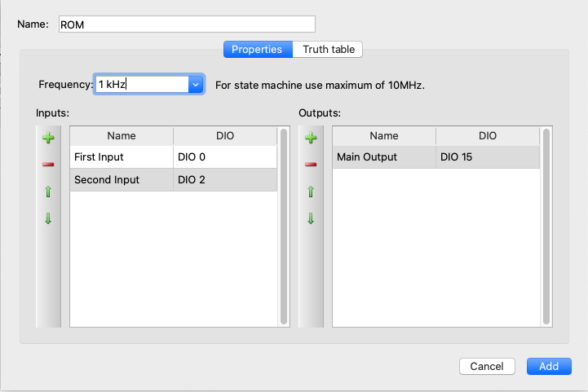Screen dimensions: 588x392
Task: Select the Properties tab
Action: click(x=258, y=50)
